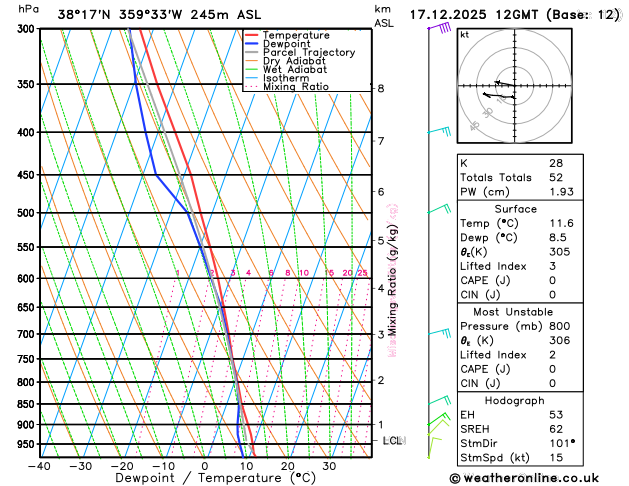Screen dimensions: 629x486
Task: Click the 'SREH' value 62
Action: [x=556, y=429]
